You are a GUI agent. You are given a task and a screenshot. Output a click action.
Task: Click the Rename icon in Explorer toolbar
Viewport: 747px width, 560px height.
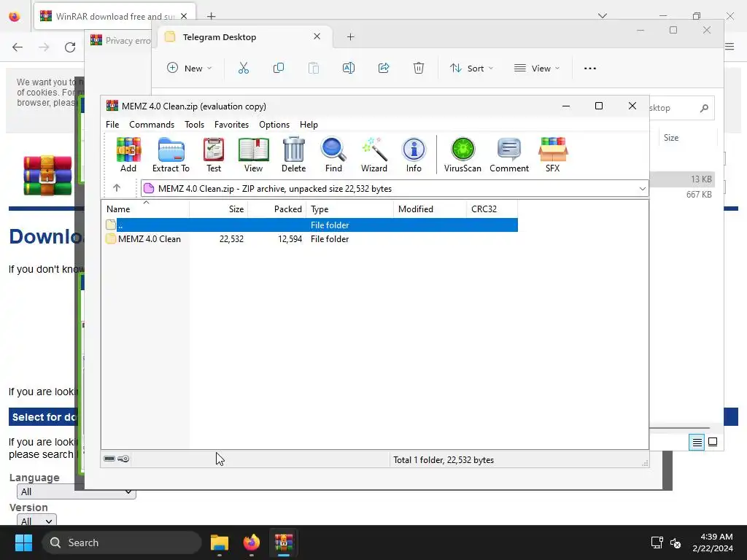point(348,68)
